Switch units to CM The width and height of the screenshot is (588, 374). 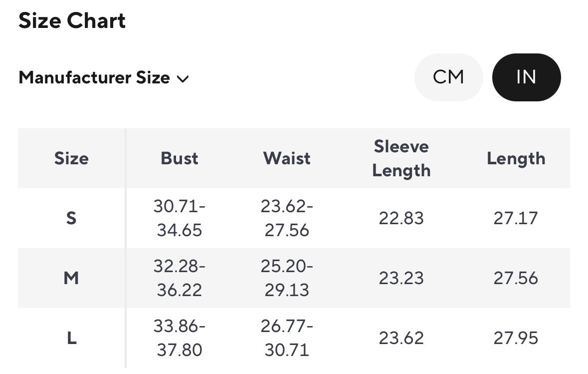(448, 77)
